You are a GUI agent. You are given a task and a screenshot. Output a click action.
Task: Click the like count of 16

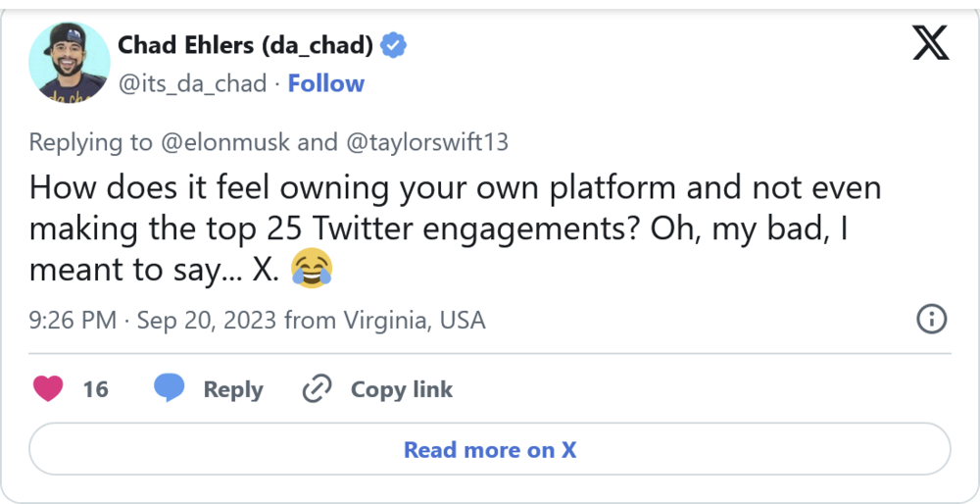click(95, 389)
